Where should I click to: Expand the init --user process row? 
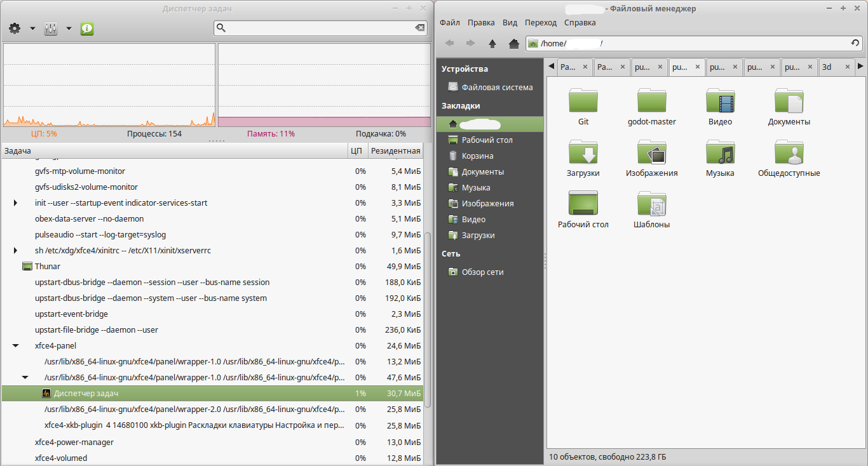tap(15, 203)
